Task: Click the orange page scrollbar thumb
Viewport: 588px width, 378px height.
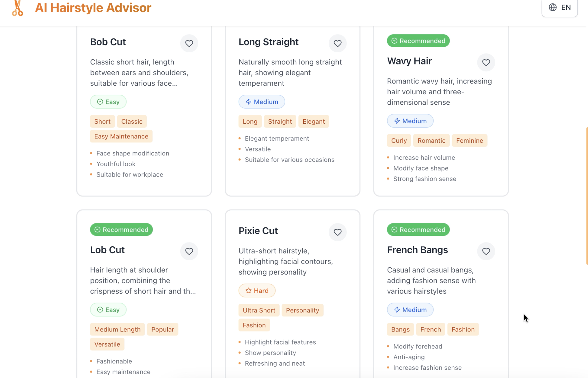Action: tap(587, 196)
